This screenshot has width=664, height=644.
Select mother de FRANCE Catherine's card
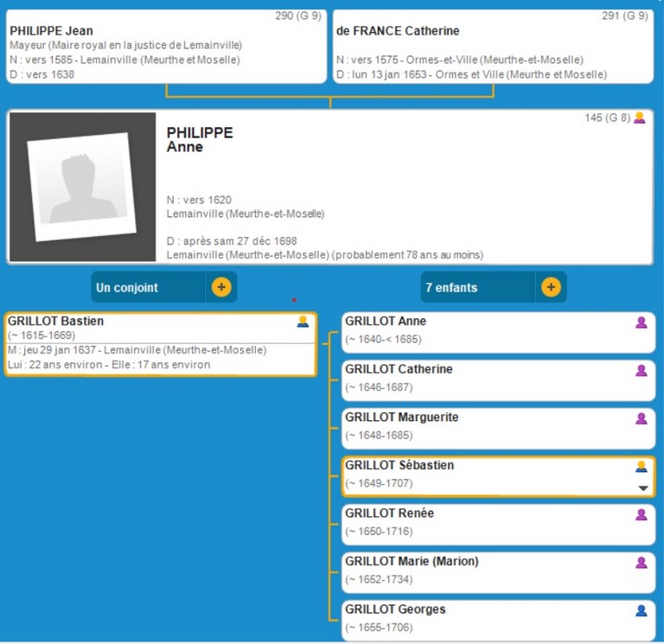point(493,47)
